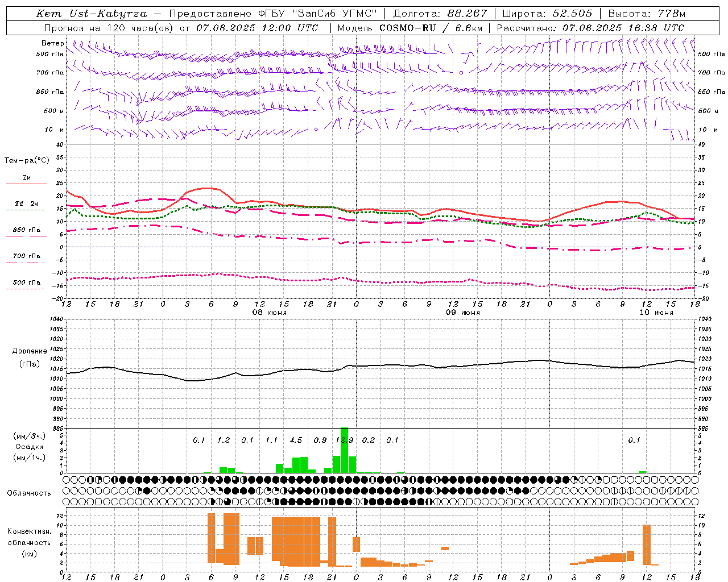Click the (мм/3ч.) precipitation unit label
Screen dimensions: 728x582
point(30,436)
